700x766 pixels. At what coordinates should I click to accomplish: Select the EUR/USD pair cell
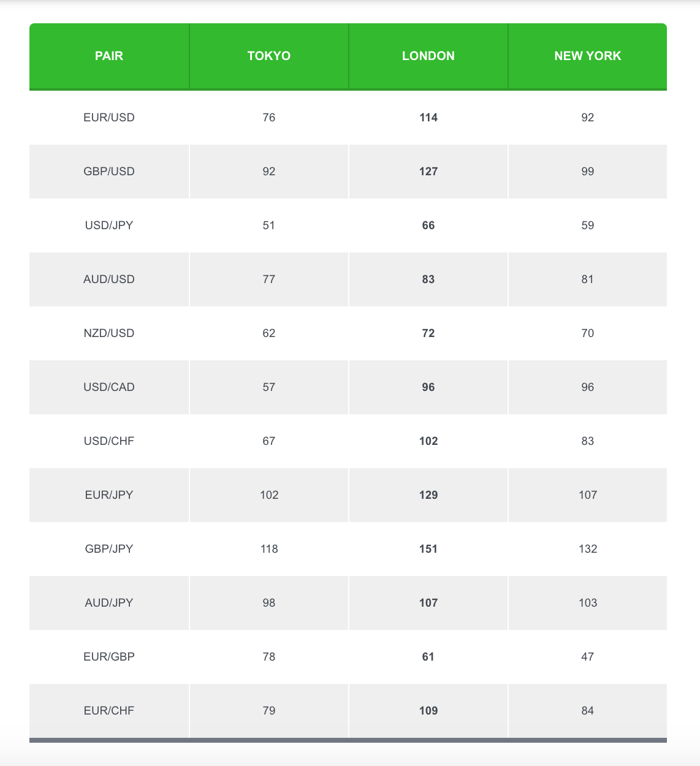pyautogui.click(x=109, y=118)
